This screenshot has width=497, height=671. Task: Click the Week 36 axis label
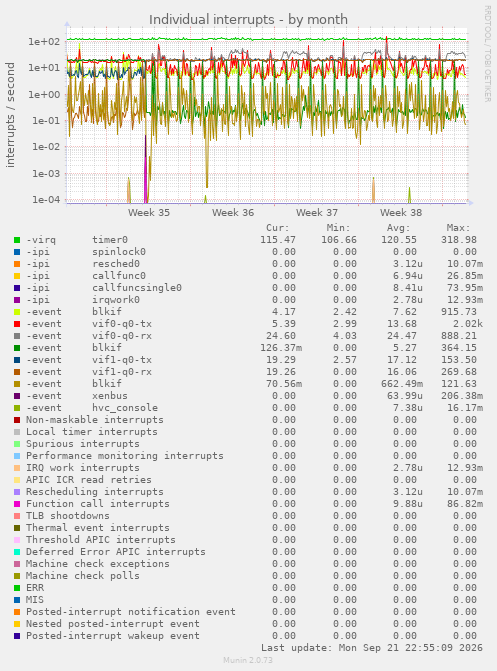click(x=233, y=213)
